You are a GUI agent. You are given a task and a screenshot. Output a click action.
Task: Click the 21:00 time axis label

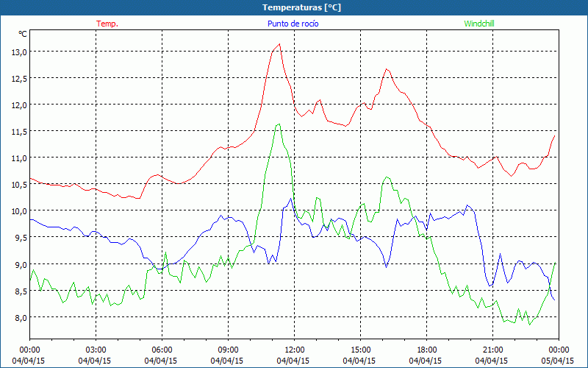(492, 350)
